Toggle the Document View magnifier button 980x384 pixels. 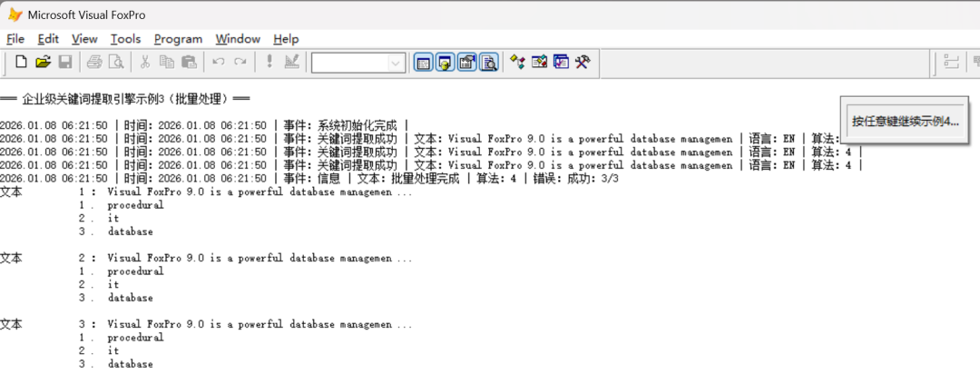pyautogui.click(x=489, y=63)
